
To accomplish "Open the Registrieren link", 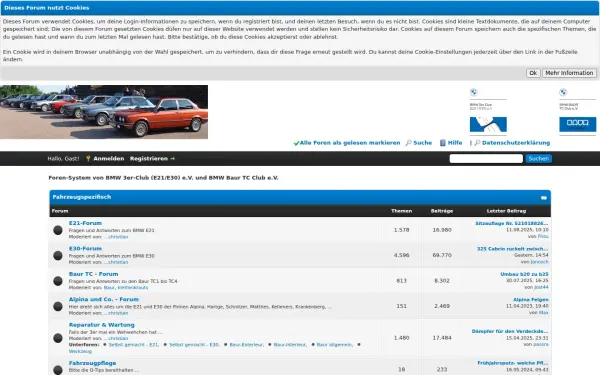I will pos(149,158).
